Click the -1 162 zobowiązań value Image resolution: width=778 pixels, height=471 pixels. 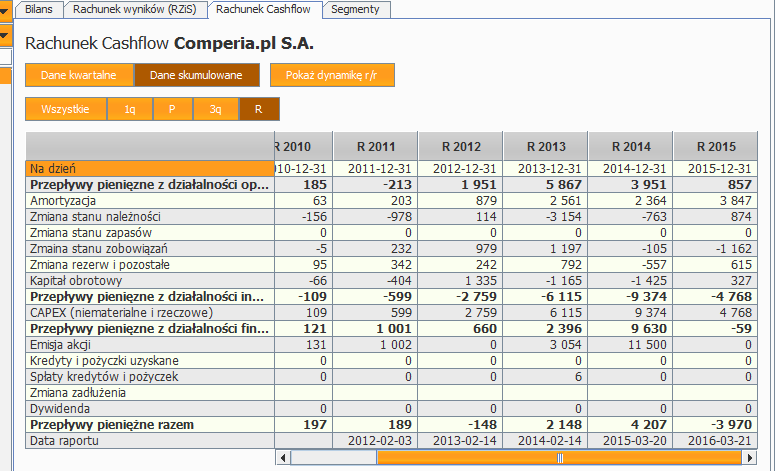click(x=733, y=249)
